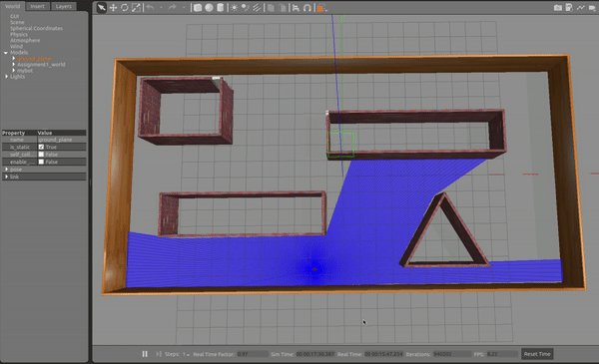
Task: Toggle the is_static checkbox
Action: 41,147
